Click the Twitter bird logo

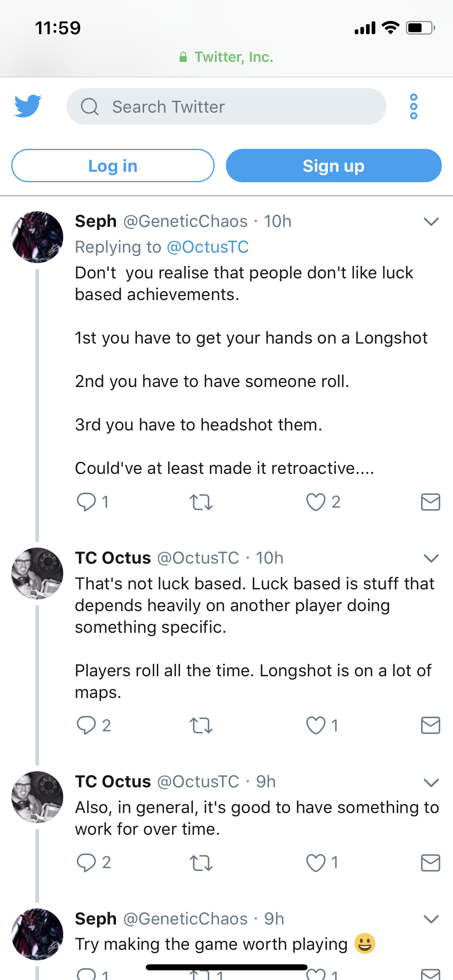(27, 106)
